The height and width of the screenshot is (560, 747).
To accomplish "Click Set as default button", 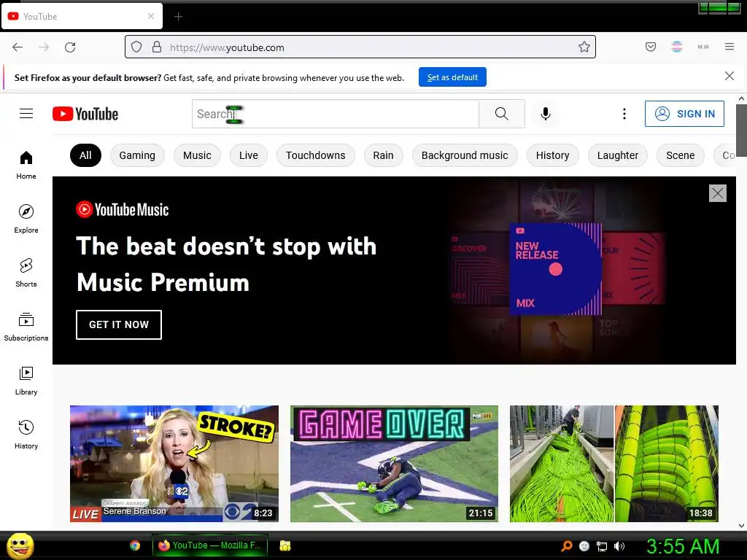I will tap(452, 77).
